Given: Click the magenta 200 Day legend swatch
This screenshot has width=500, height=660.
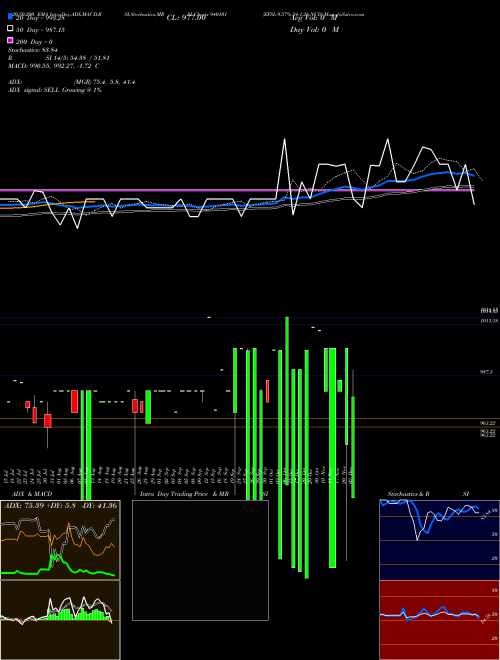Looking at the screenshot, I should [x=10, y=40].
